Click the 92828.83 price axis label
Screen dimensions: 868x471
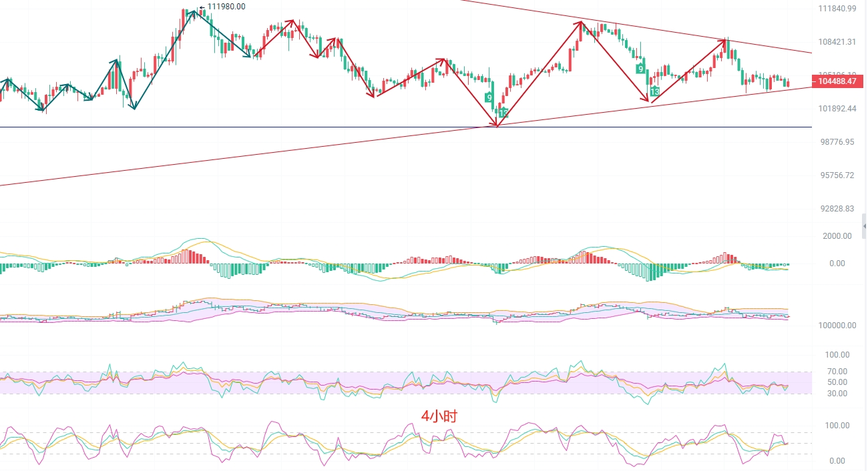click(837, 209)
